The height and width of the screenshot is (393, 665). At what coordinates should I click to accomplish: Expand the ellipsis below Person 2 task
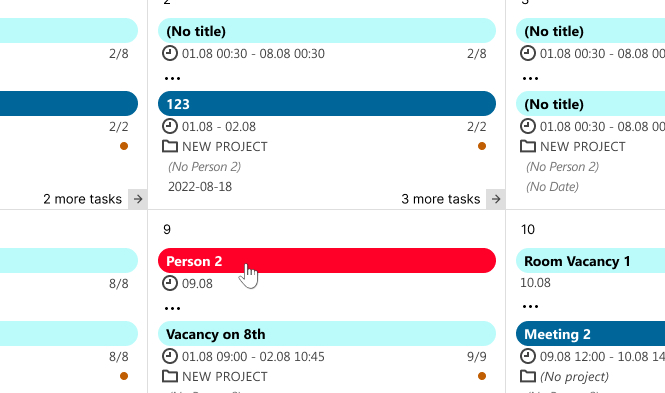coord(172,308)
